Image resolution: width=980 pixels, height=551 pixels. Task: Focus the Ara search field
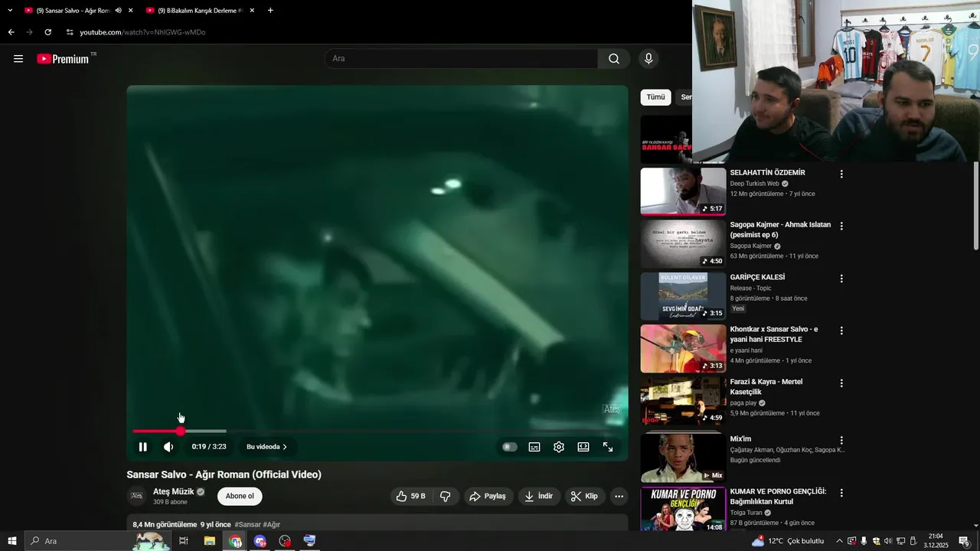click(x=462, y=59)
